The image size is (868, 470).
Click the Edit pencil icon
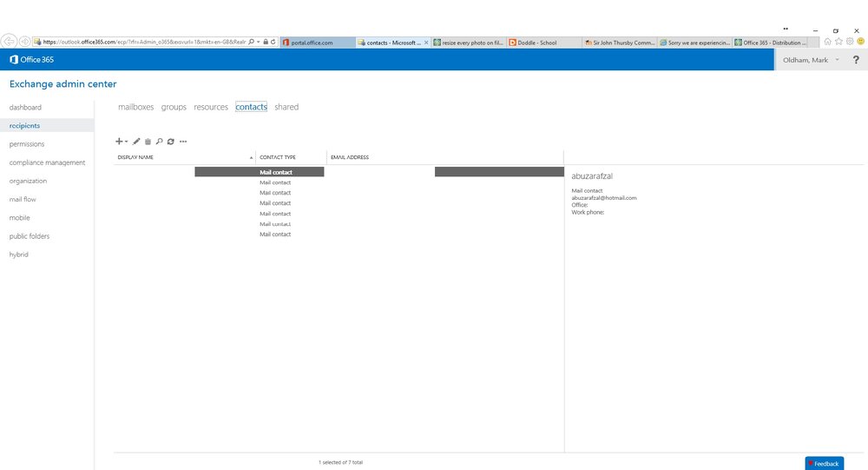point(136,142)
